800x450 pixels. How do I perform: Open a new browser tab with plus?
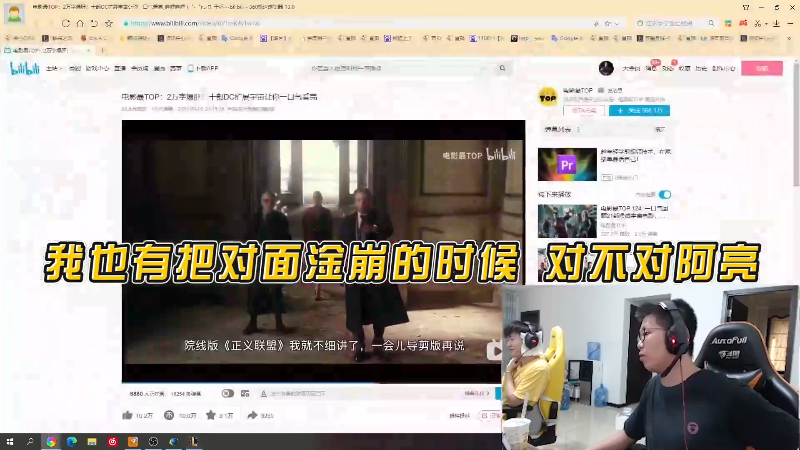103,50
